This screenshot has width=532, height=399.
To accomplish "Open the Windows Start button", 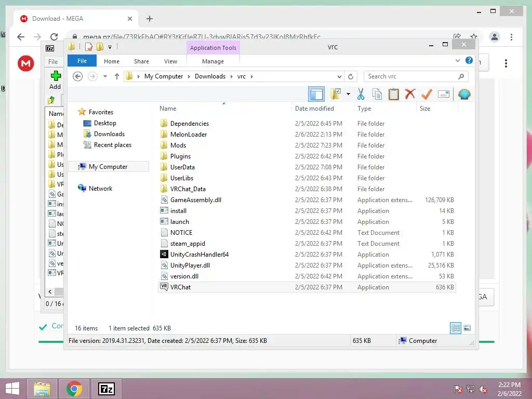I will [12, 389].
